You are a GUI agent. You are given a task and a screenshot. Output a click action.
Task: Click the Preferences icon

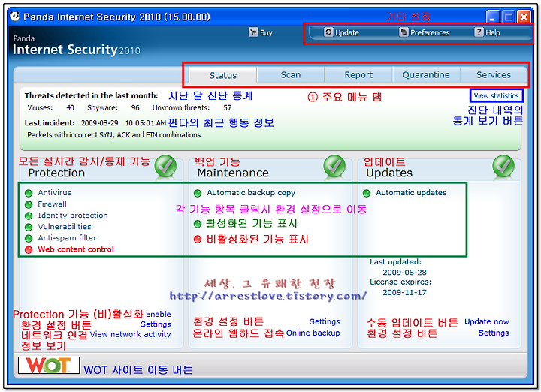click(x=403, y=32)
